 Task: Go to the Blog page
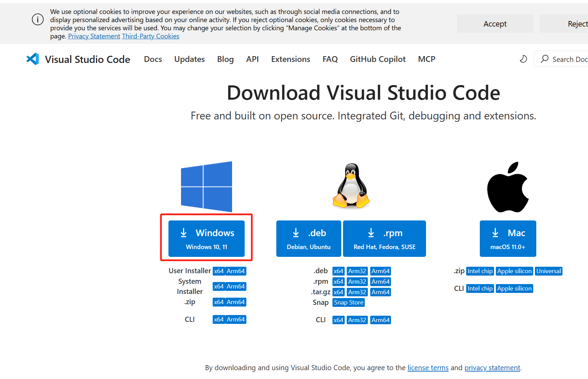click(x=225, y=59)
